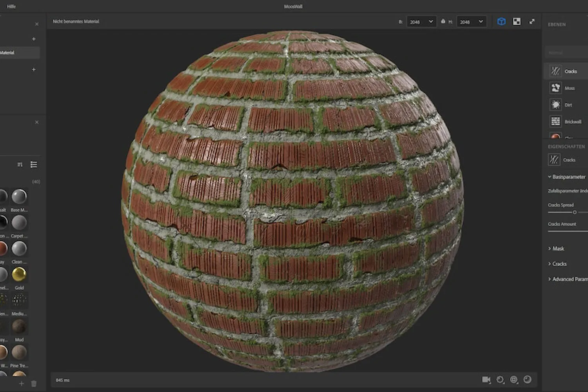This screenshot has width=588, height=392.
Task: Switch asset panel to list view icon
Action: 34,165
